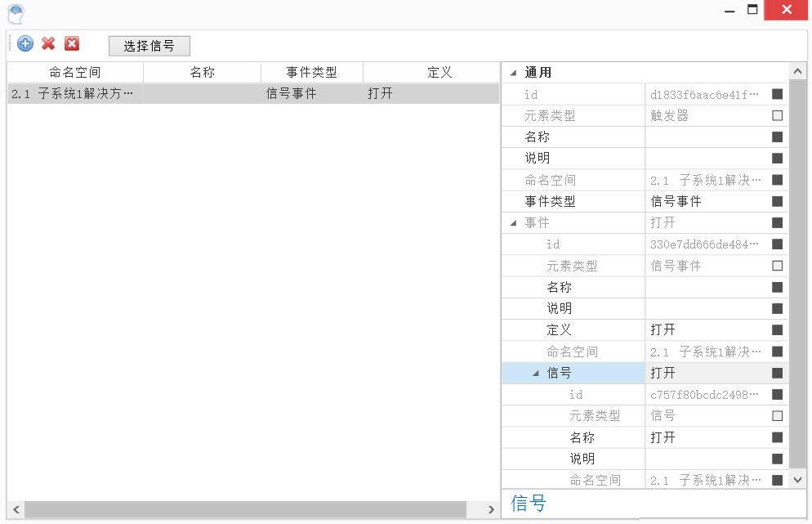Toggle the square beside 元素类型 信号

point(778,415)
